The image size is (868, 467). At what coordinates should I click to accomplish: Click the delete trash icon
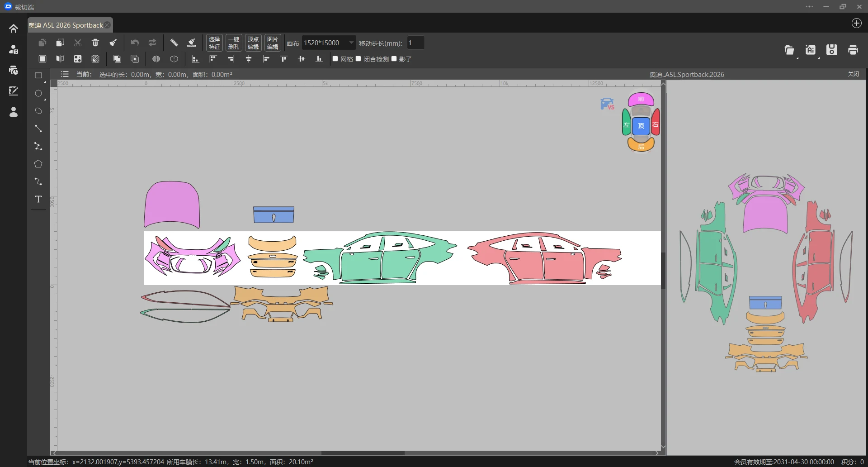click(x=95, y=43)
